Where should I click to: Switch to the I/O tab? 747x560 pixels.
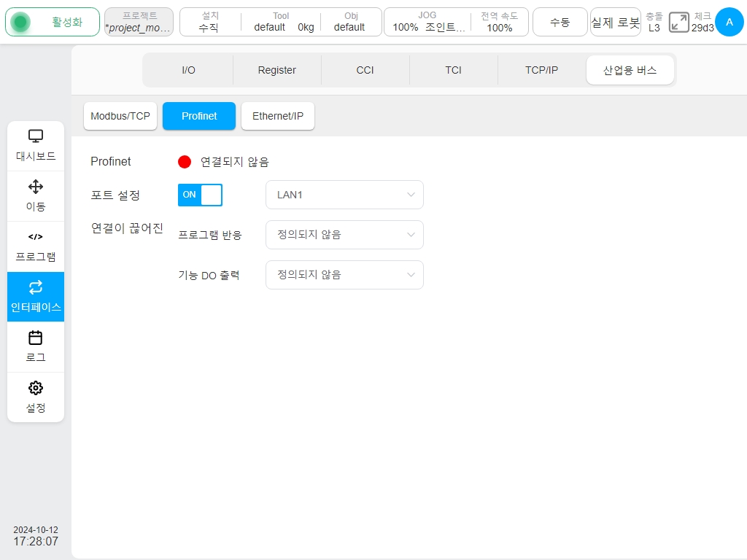[x=189, y=70]
